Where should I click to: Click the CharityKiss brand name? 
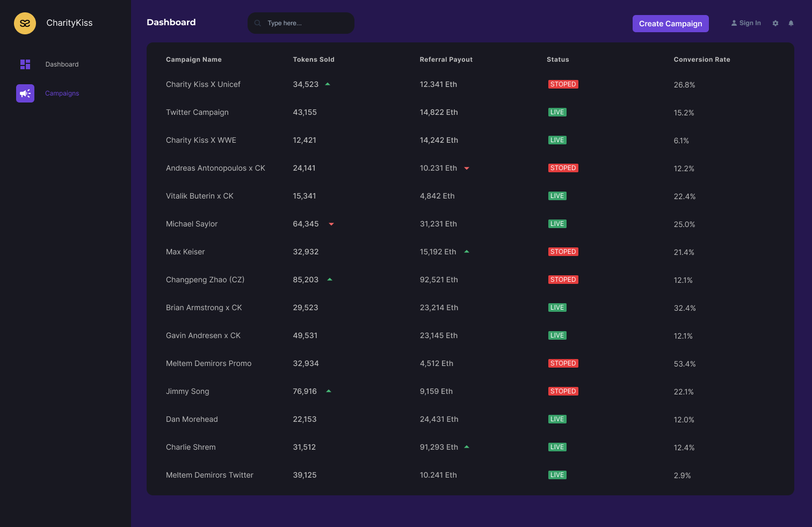tap(69, 23)
